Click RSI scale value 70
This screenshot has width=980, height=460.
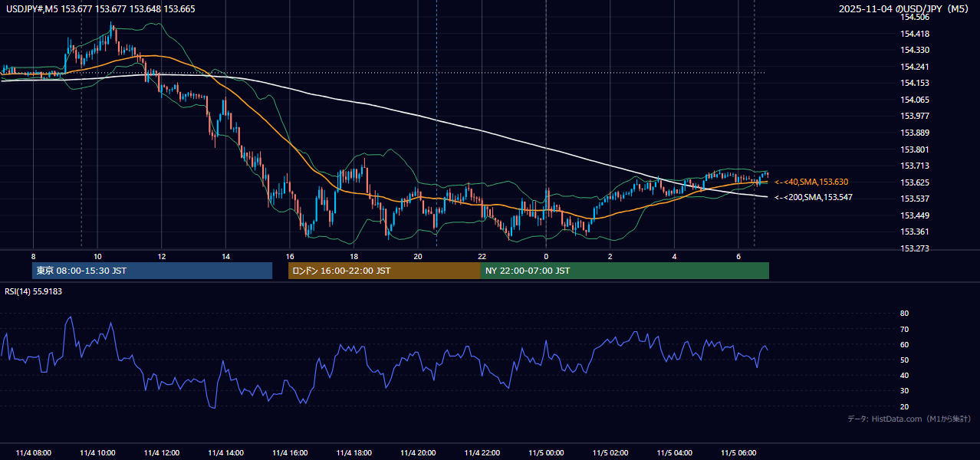[x=904, y=329]
